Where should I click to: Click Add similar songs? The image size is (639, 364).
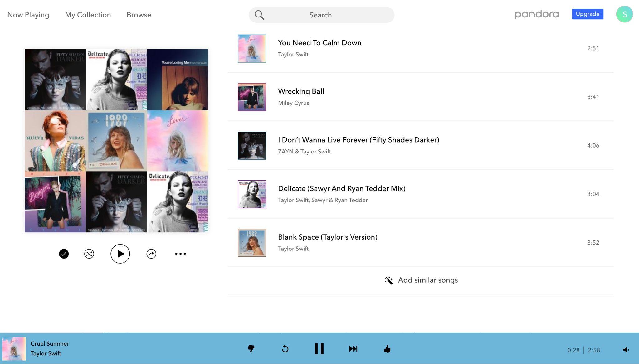428,280
